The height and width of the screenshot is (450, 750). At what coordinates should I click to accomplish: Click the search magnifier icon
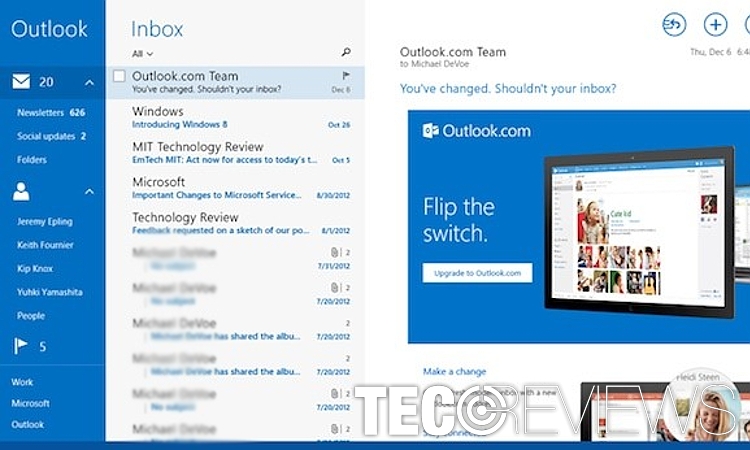coord(346,52)
